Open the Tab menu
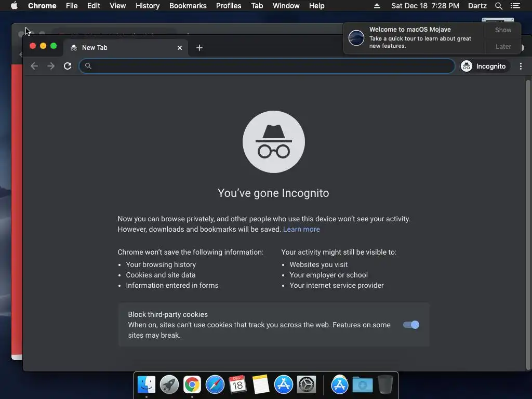This screenshot has width=532, height=399. click(257, 6)
